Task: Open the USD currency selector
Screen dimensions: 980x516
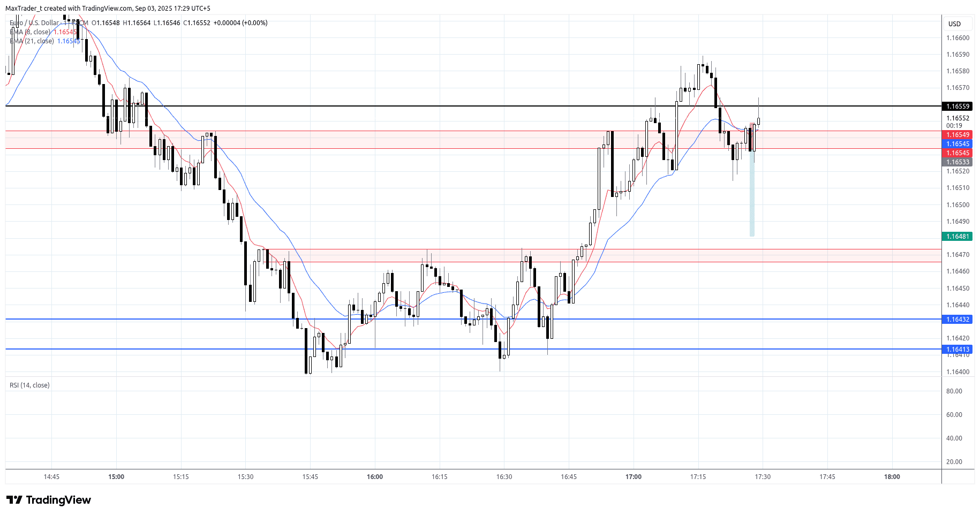Action: (x=954, y=24)
